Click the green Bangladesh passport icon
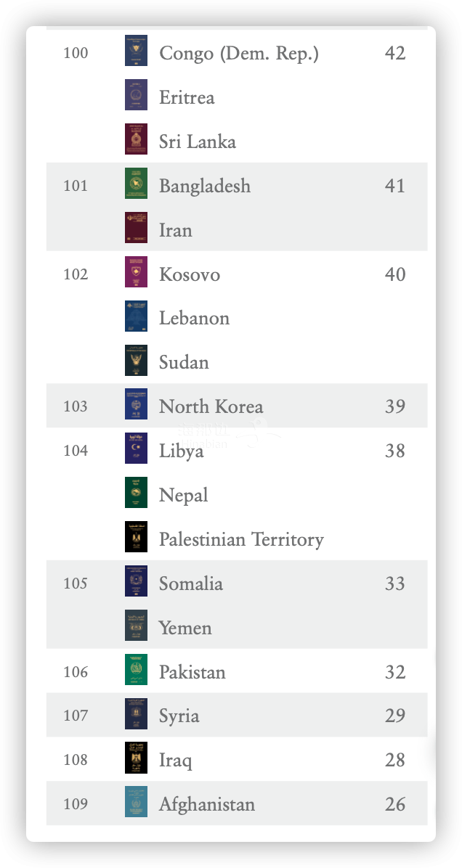Viewport: 462px width, 868px height. click(x=136, y=183)
